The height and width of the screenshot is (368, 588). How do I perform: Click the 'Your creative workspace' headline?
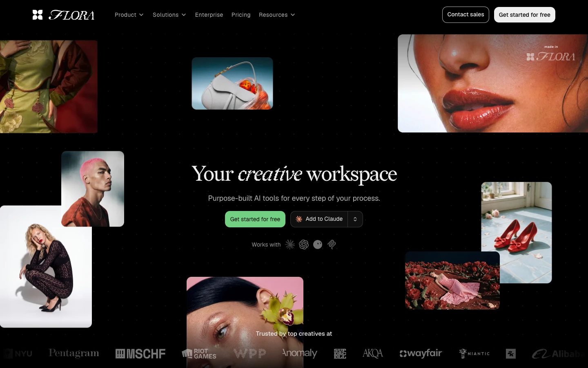pos(294,174)
